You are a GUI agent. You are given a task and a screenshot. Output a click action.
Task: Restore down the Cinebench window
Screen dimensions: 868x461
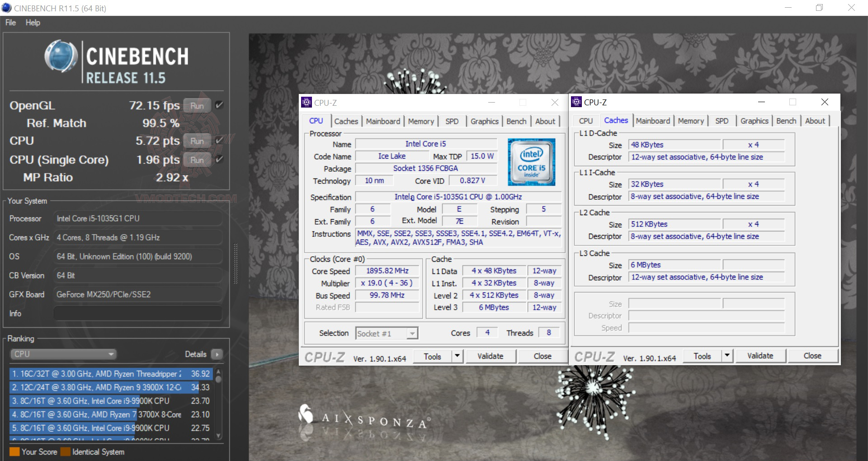pyautogui.click(x=819, y=8)
